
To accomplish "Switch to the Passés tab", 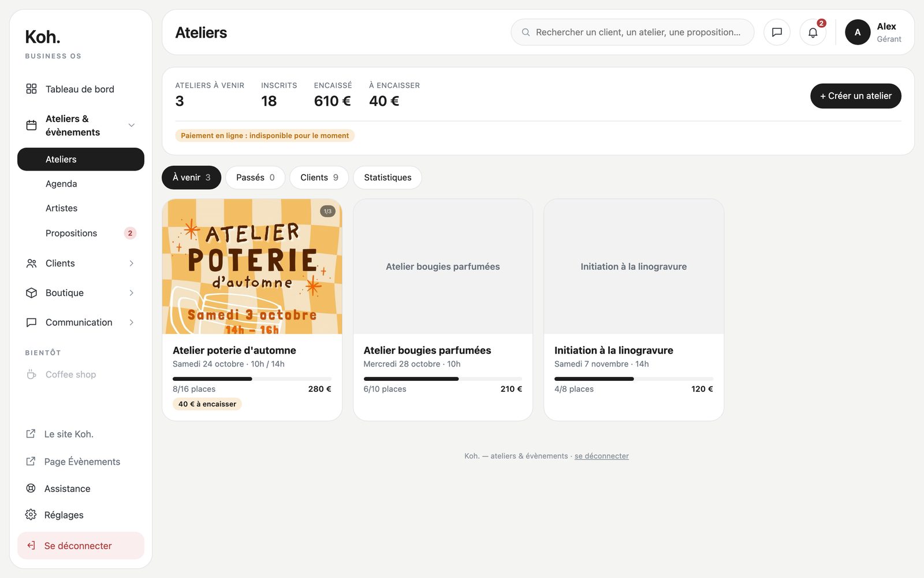I will (255, 177).
